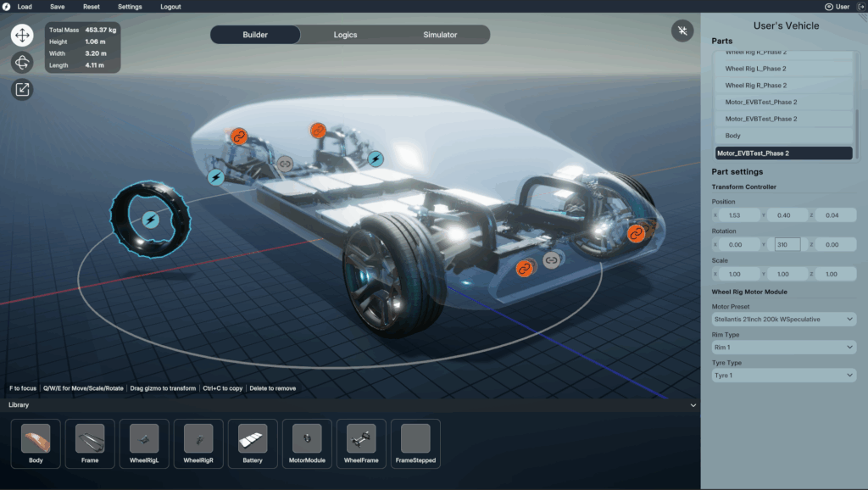The width and height of the screenshot is (868, 490).
Task: Select the Scale gizmo tool
Action: tap(21, 89)
